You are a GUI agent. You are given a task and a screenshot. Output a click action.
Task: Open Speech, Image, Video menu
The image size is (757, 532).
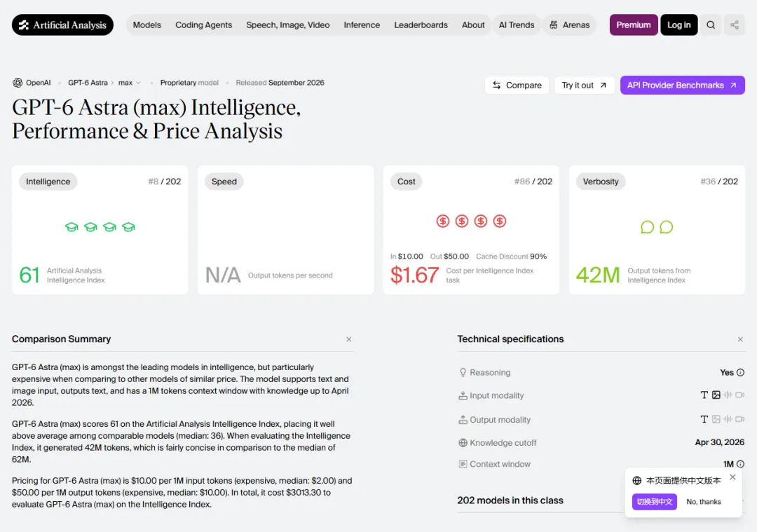[x=288, y=25]
